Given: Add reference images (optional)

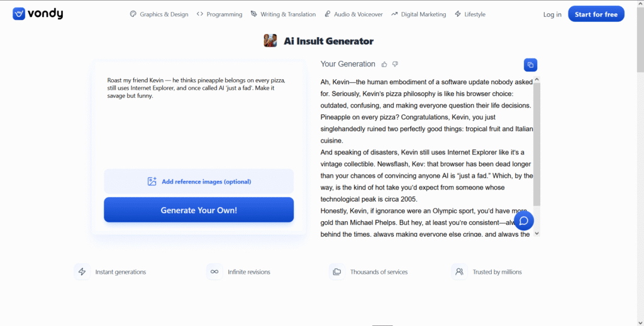Looking at the screenshot, I should (199, 182).
